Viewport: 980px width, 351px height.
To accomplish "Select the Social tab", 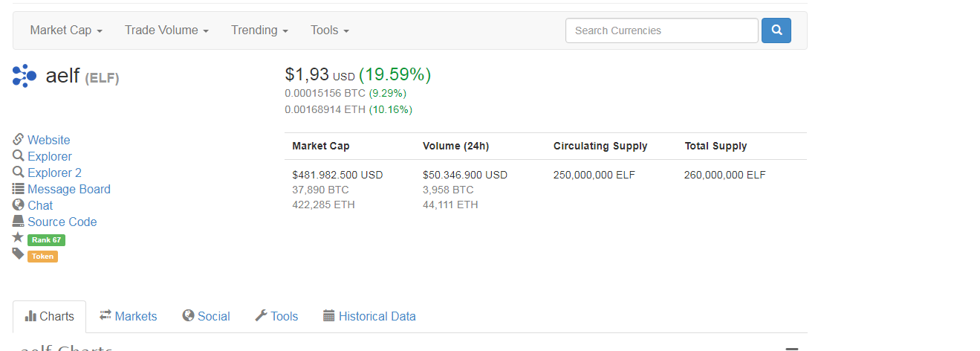I will 206,317.
